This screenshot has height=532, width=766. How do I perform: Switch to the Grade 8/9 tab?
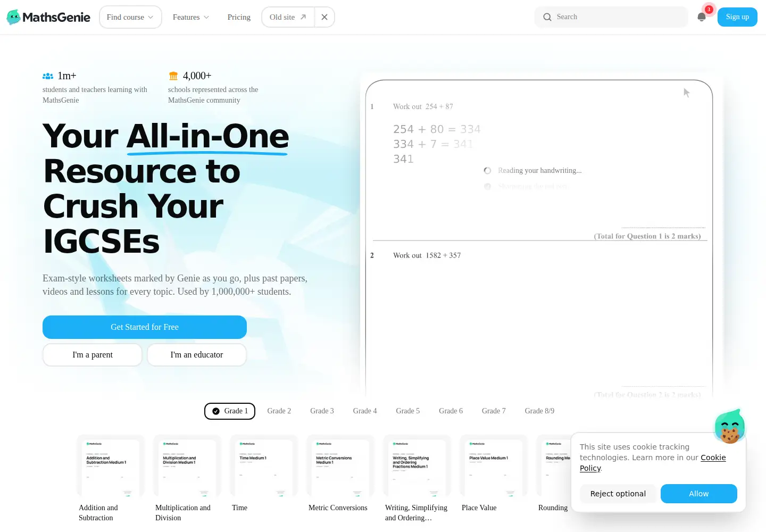[x=539, y=411]
